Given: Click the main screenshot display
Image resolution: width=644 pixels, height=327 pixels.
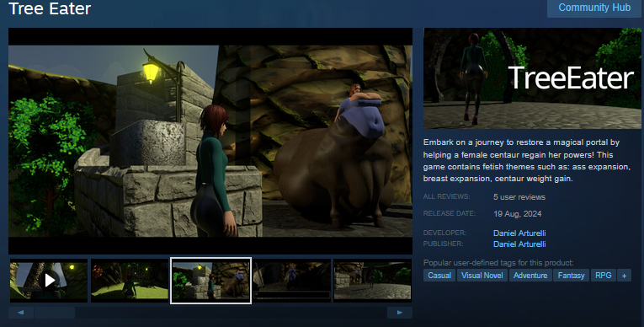Looking at the screenshot, I should point(210,141).
